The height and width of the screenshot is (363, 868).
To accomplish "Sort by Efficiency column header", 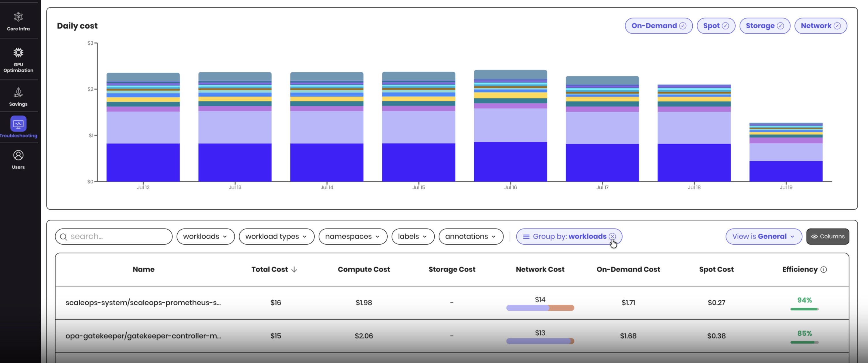I will click(x=800, y=269).
